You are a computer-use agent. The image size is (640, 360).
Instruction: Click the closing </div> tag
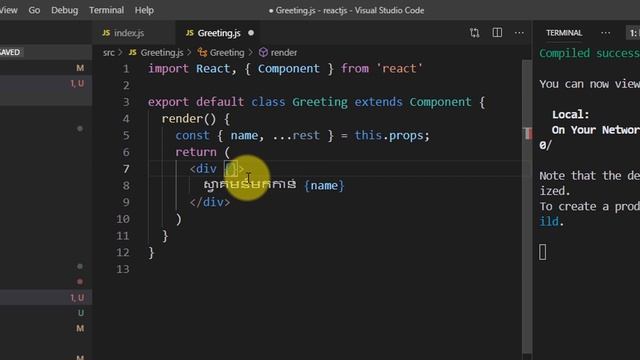coord(210,202)
